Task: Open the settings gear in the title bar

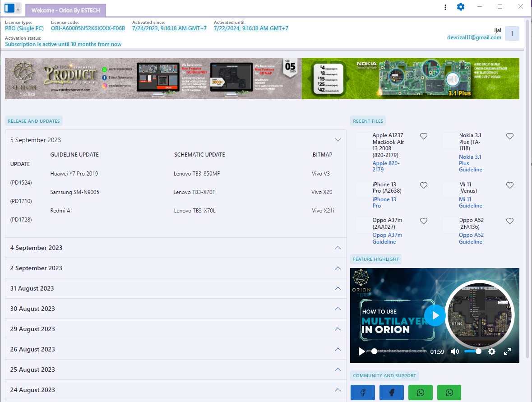Action: click(460, 7)
